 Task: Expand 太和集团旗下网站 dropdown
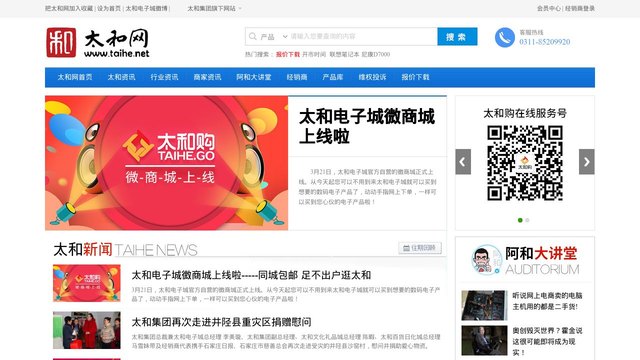214,8
